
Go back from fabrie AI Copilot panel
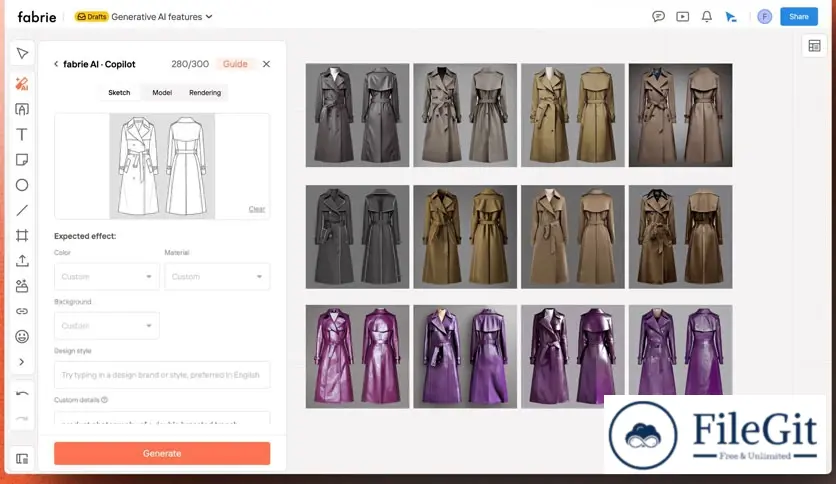tap(56, 64)
